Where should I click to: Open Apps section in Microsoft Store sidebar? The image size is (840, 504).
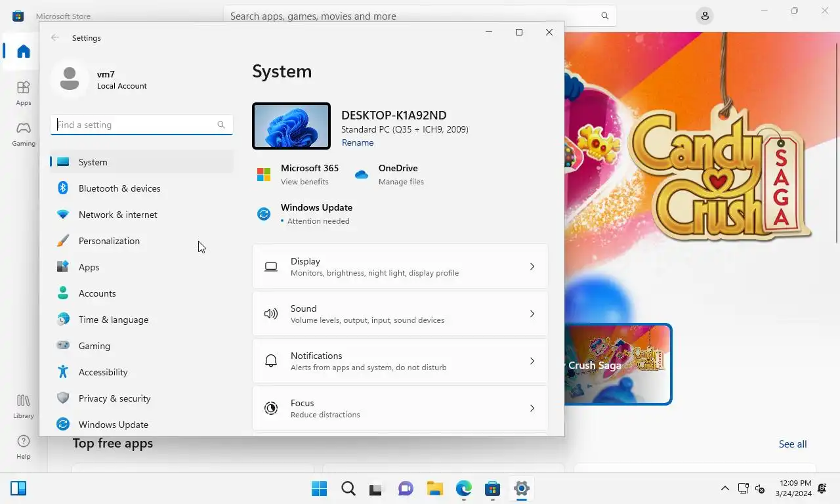pyautogui.click(x=24, y=93)
